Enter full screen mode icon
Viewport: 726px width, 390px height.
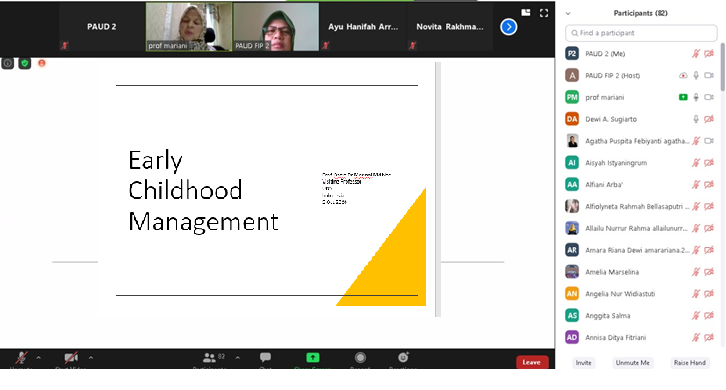[x=544, y=13]
